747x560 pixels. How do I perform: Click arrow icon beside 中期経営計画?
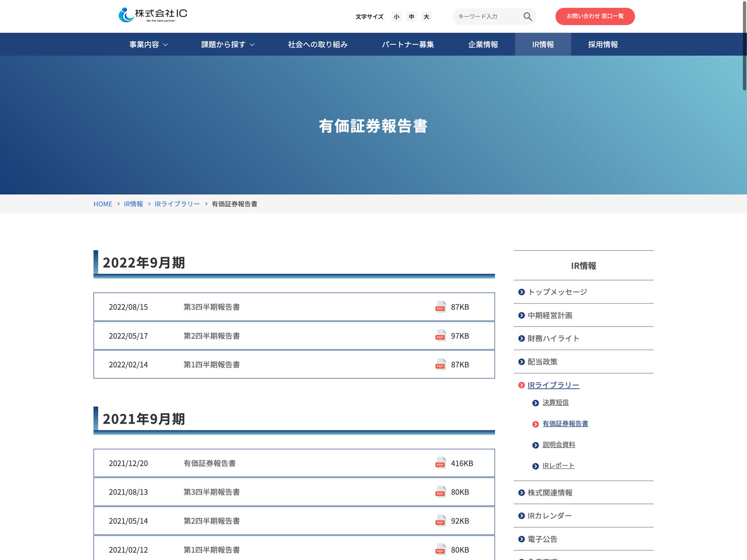click(521, 315)
